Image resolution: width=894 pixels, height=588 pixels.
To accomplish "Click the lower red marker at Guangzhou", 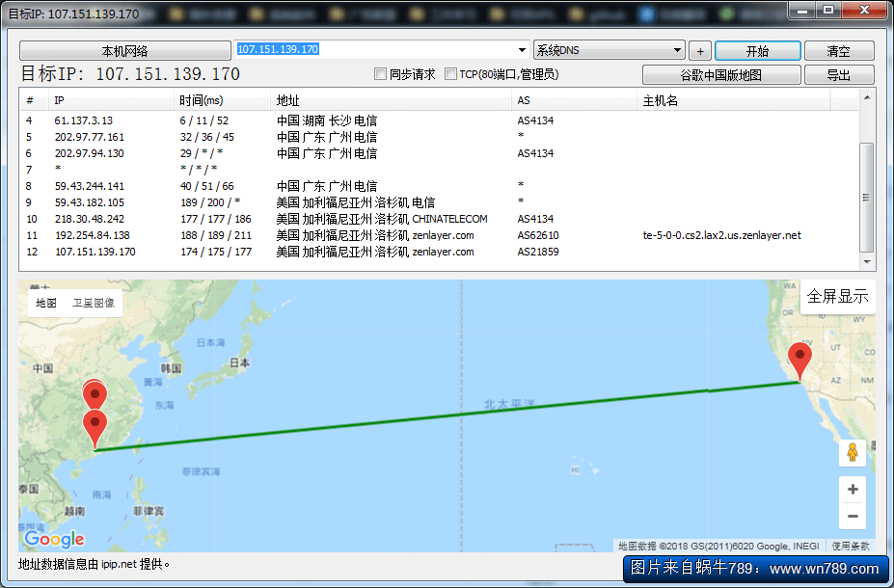I will [x=95, y=427].
